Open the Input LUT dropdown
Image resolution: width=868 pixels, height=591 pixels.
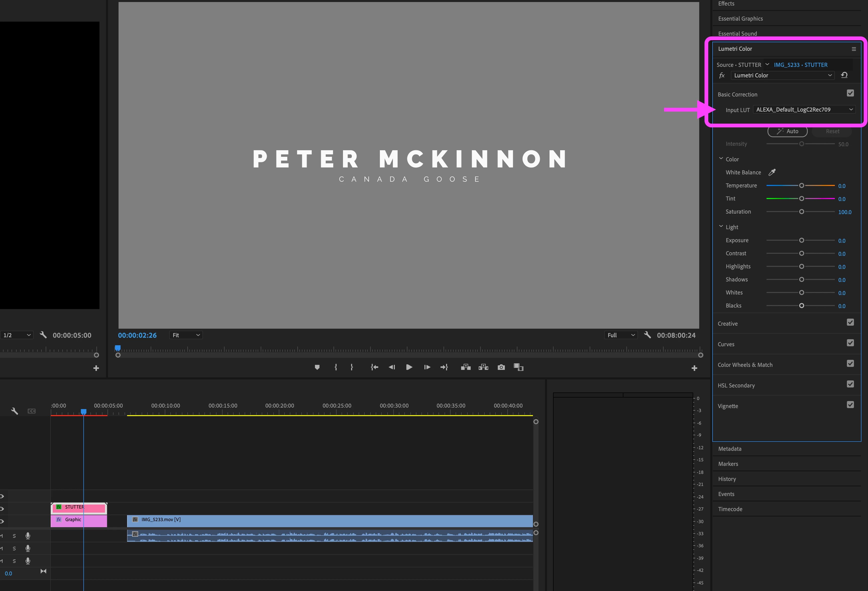click(x=804, y=110)
